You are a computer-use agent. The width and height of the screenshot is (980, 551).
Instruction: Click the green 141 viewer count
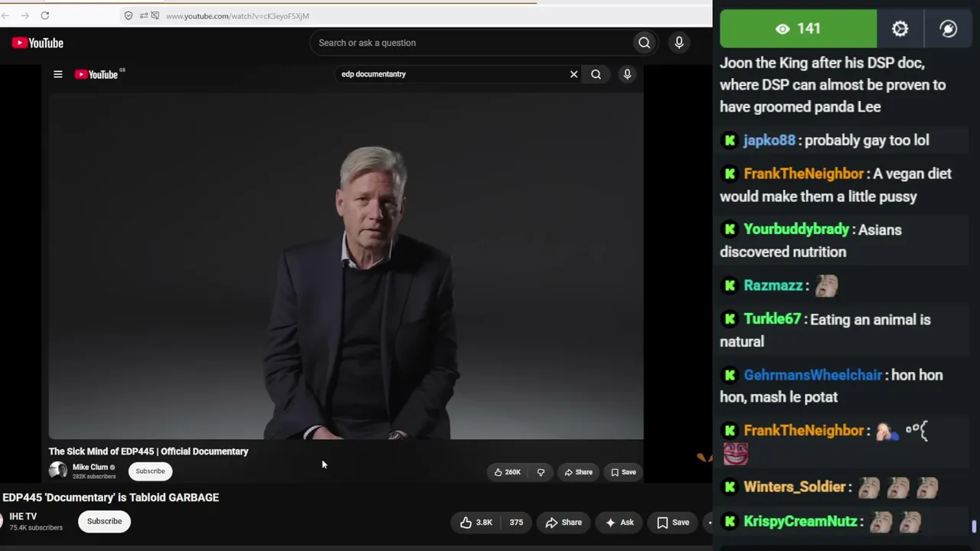coord(799,28)
